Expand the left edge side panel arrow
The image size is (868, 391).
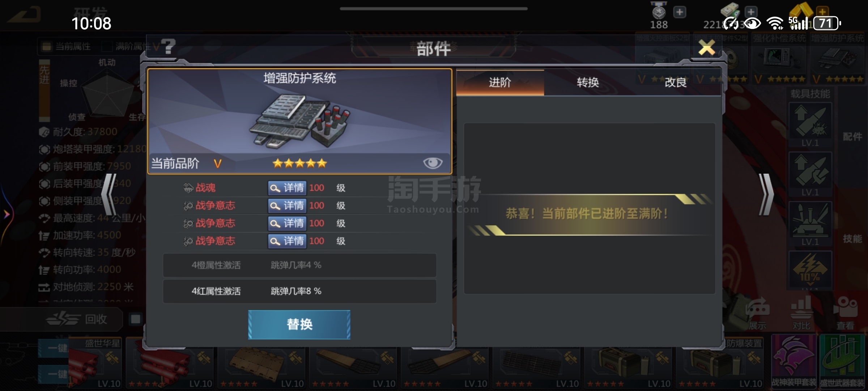tap(7, 214)
